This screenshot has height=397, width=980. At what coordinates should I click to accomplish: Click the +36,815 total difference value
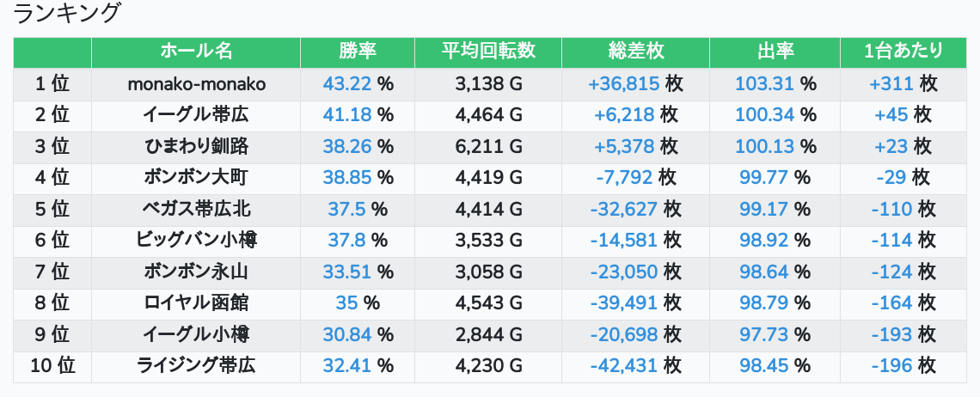623,83
